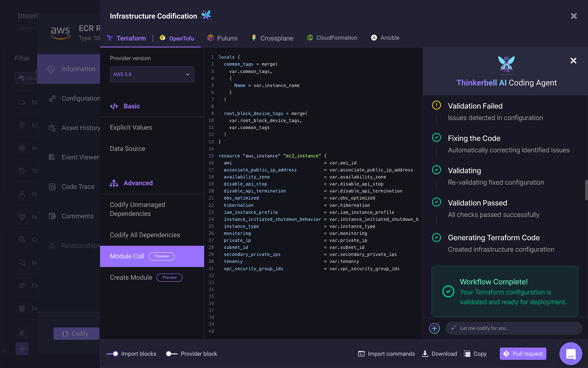This screenshot has height=368, width=588.
Task: Click the Thinkerbell AI agent avatar
Action: coord(506,64)
